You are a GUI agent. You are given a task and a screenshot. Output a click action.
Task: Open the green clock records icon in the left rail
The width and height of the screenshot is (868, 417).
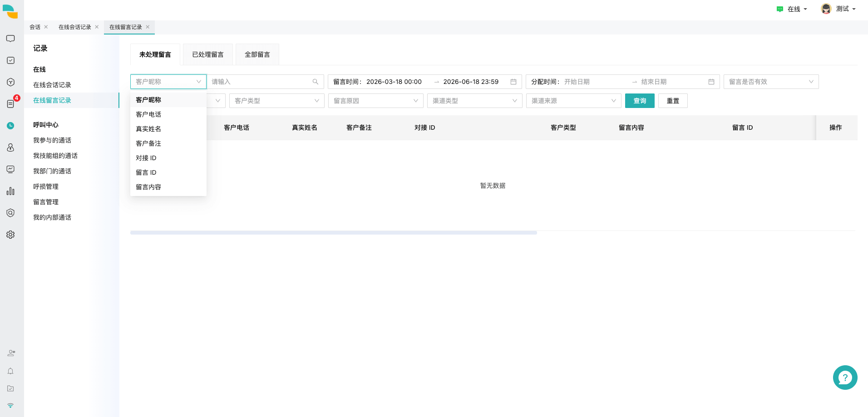(10, 126)
